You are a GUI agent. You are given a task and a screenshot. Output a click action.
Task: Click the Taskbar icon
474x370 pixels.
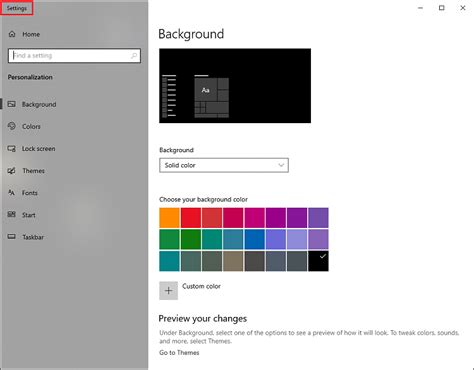tap(12, 237)
